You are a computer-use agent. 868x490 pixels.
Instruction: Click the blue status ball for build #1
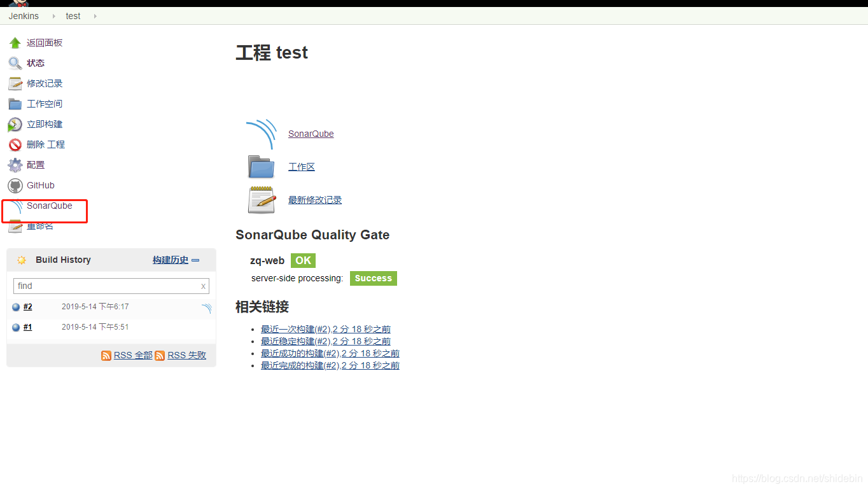(x=16, y=328)
